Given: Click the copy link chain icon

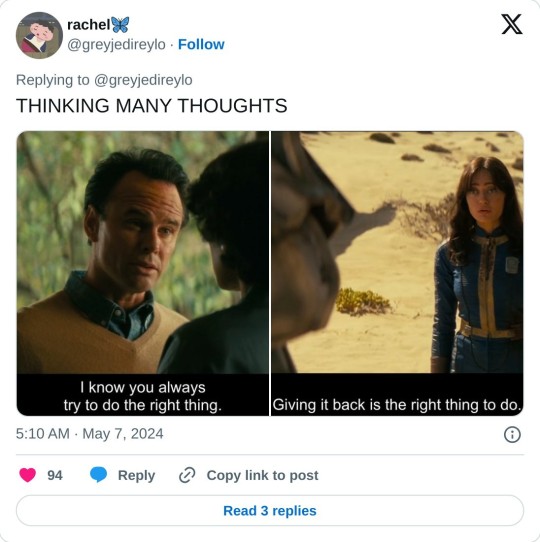Looking at the screenshot, I should tap(187, 475).
